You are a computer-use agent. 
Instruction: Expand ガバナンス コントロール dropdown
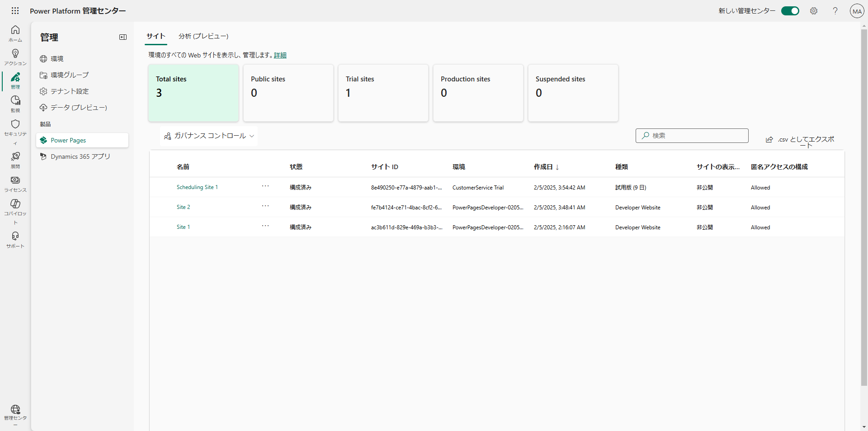[x=209, y=136]
